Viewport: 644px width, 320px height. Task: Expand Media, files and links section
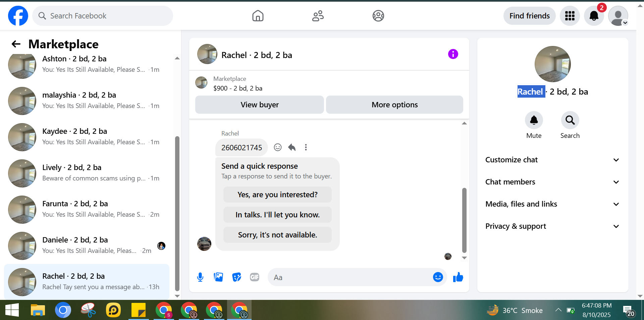point(552,204)
